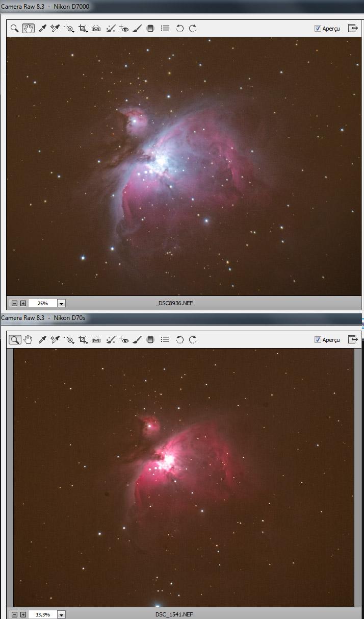This screenshot has width=364, height=619.
Task: Select the Hand tool in D70s window
Action: [x=28, y=339]
